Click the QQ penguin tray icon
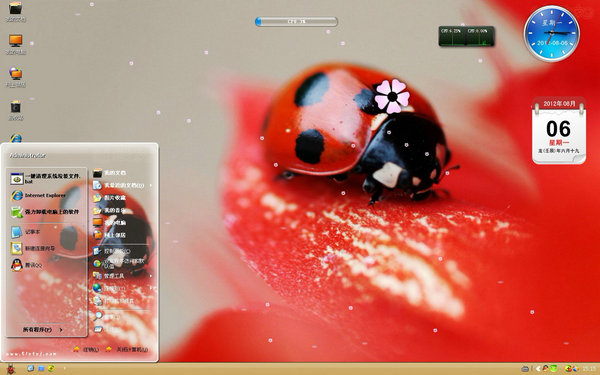 [546, 368]
